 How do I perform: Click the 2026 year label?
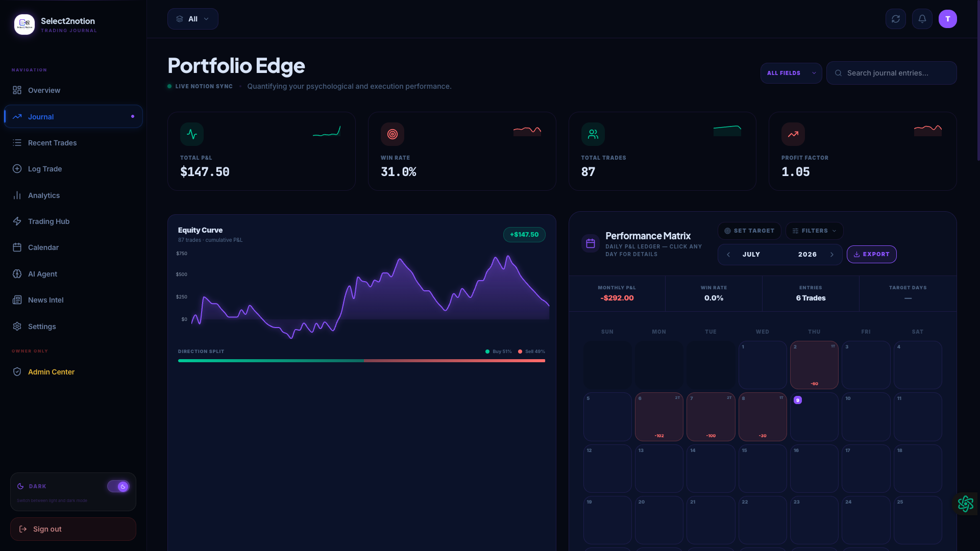[807, 255]
